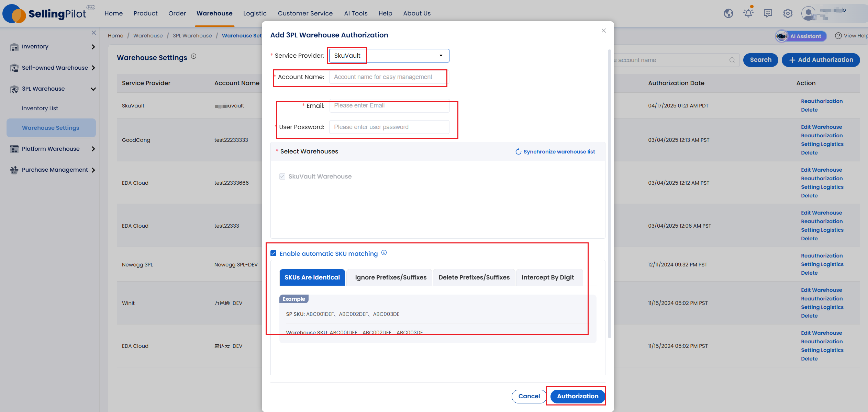
Task: Open the Logistic top menu
Action: (255, 13)
